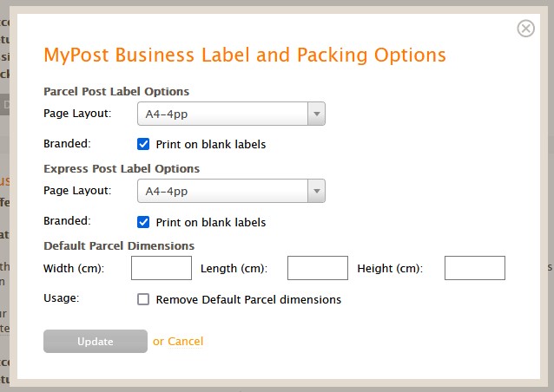Click the Remove Default Parcel dimensions label text
Image resolution: width=554 pixels, height=392 pixels.
pos(248,299)
